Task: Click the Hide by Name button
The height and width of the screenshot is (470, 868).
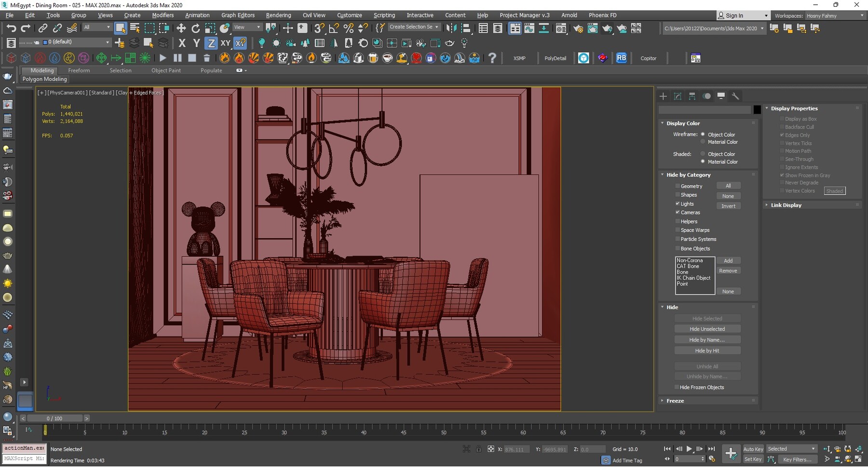Action: tap(707, 339)
